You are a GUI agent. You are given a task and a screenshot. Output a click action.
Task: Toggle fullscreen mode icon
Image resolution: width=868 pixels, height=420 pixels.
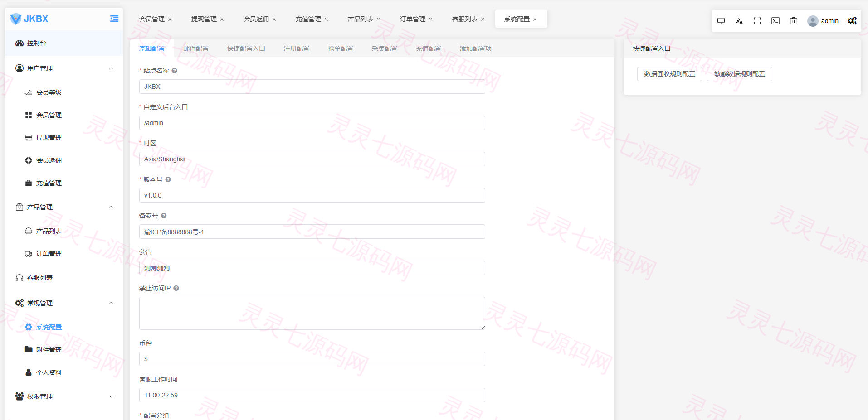click(757, 21)
